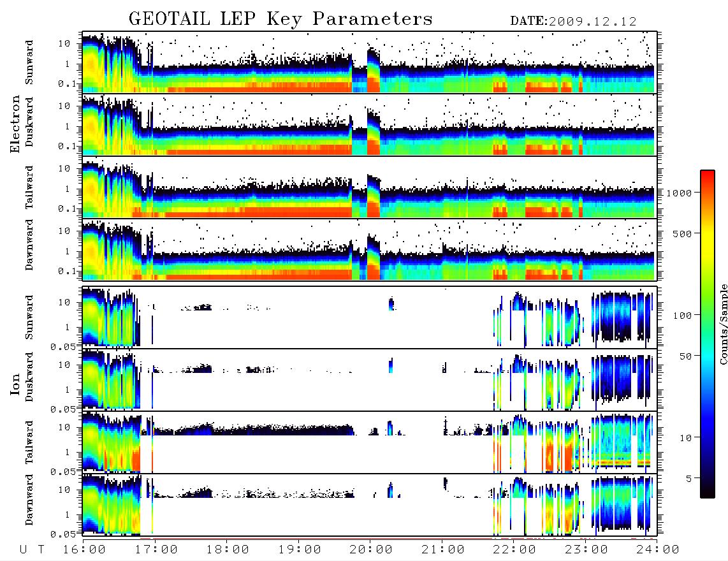Click inside the Electron Duskward spectrogram panel
Image resolution: width=728 pixels, height=561 pixels.
click(x=370, y=124)
